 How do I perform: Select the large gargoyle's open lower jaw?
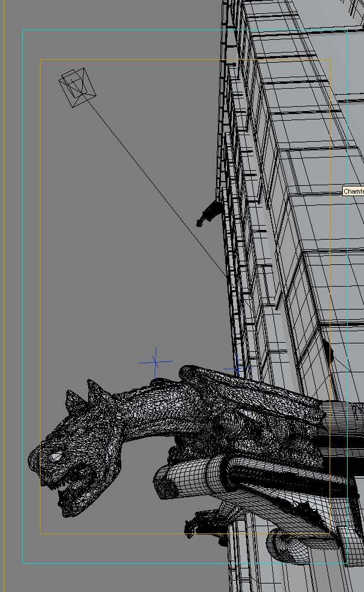pos(75,501)
